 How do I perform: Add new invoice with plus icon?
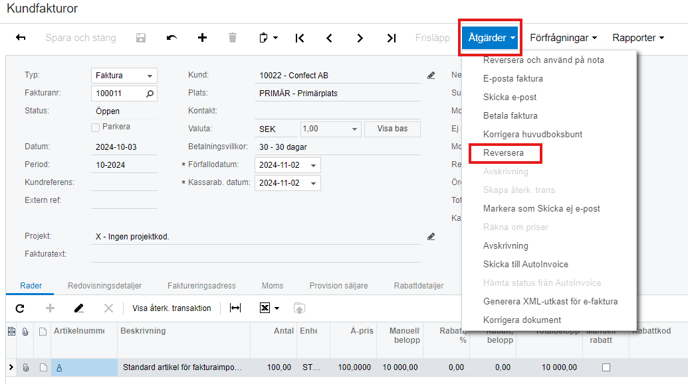click(202, 38)
